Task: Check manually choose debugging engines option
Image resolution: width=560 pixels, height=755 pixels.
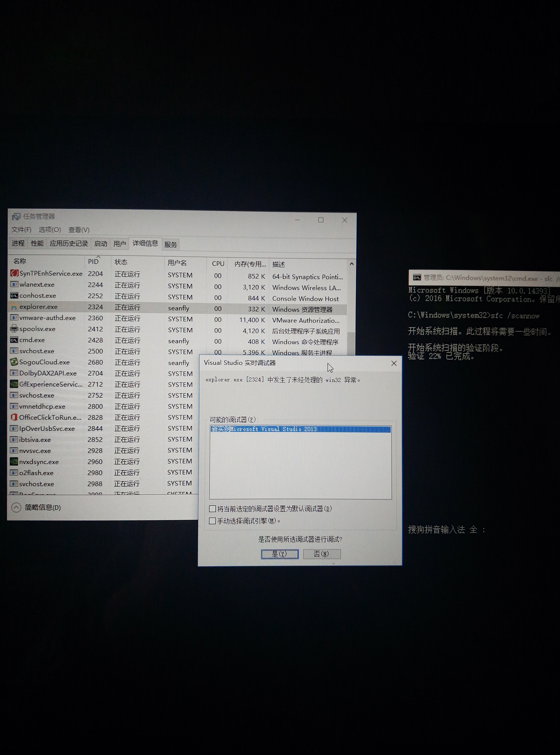Action: (x=213, y=521)
